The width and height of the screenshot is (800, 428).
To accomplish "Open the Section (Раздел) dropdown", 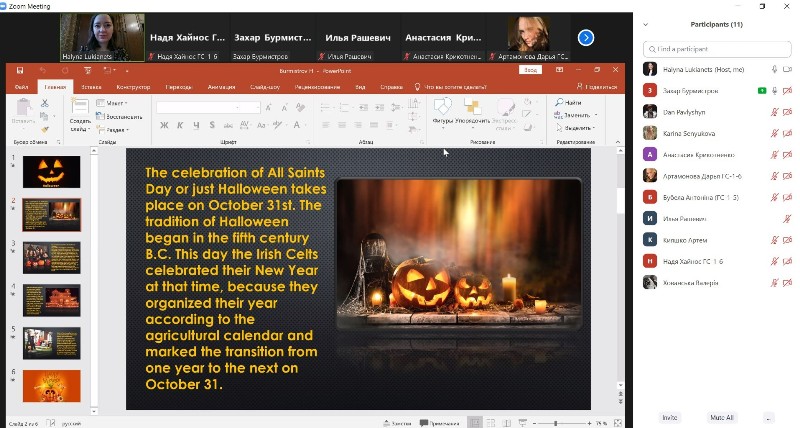I will point(113,130).
